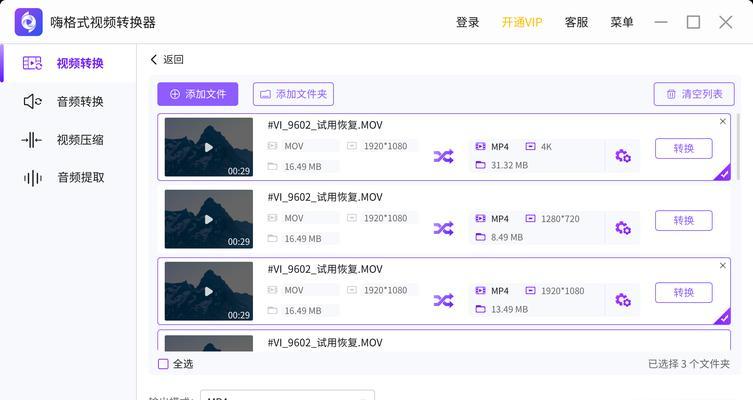Open settings gear for the 1280*720 output item

click(623, 228)
